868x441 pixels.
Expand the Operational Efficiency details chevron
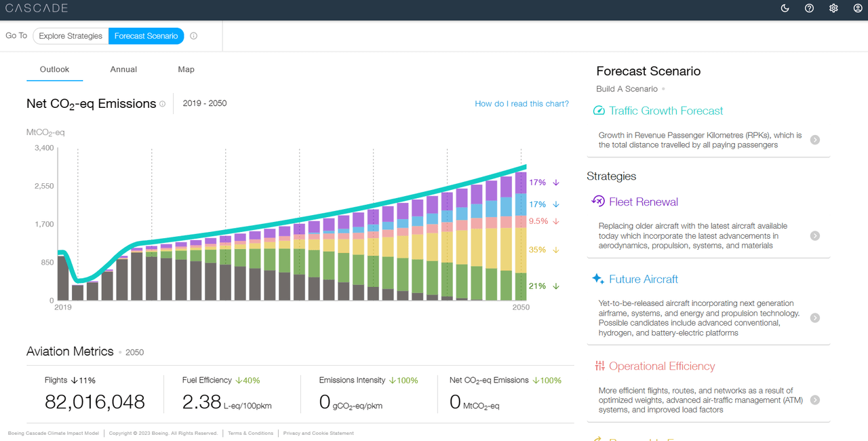pos(814,400)
